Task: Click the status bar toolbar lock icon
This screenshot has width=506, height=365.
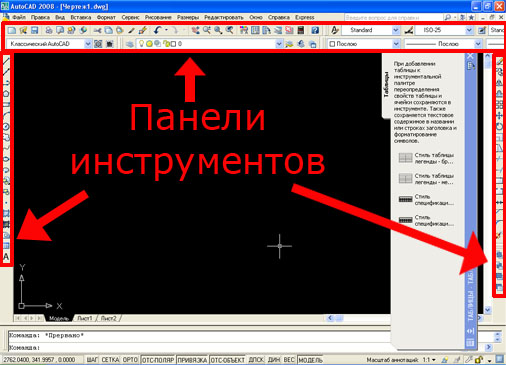Action: coord(479,360)
